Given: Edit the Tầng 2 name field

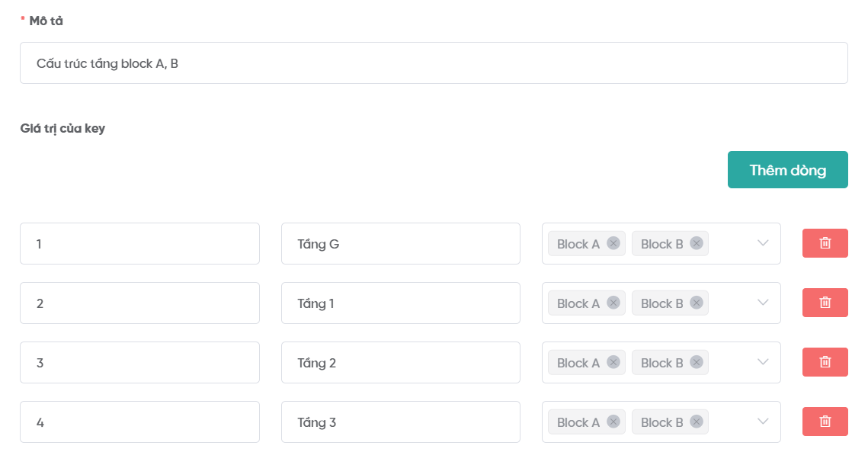Looking at the screenshot, I should [400, 363].
